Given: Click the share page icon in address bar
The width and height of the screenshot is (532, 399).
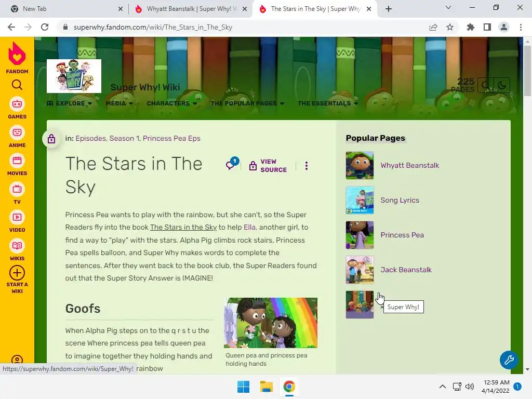Looking at the screenshot, I should pos(433,27).
